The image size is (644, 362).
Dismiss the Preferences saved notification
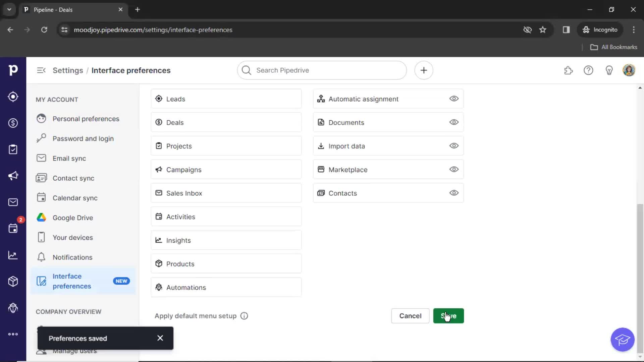click(x=161, y=338)
